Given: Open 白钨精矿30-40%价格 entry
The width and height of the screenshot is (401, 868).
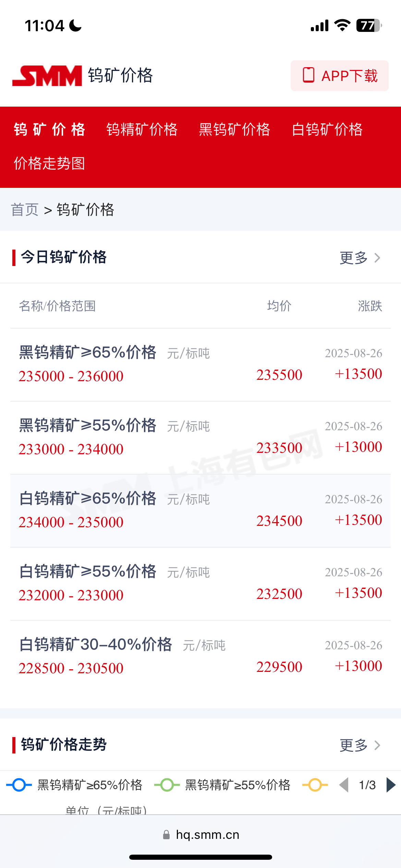Looking at the screenshot, I should tap(200, 656).
